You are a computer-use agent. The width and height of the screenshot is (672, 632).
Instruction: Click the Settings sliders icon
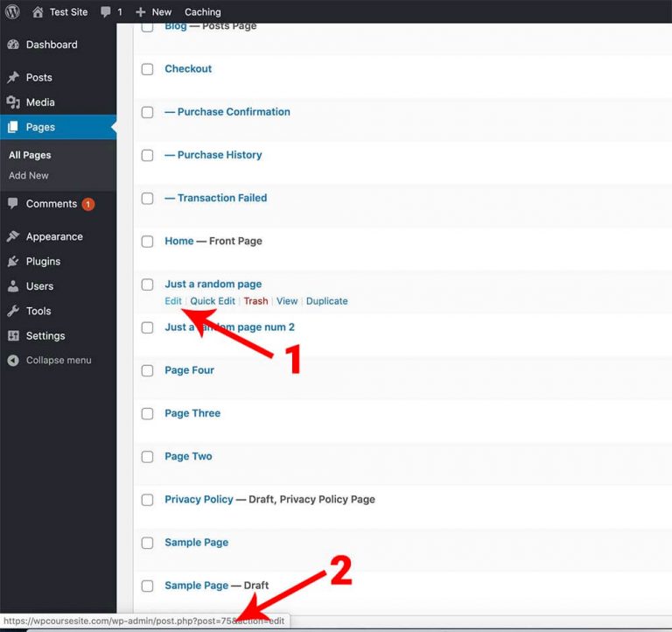click(13, 336)
